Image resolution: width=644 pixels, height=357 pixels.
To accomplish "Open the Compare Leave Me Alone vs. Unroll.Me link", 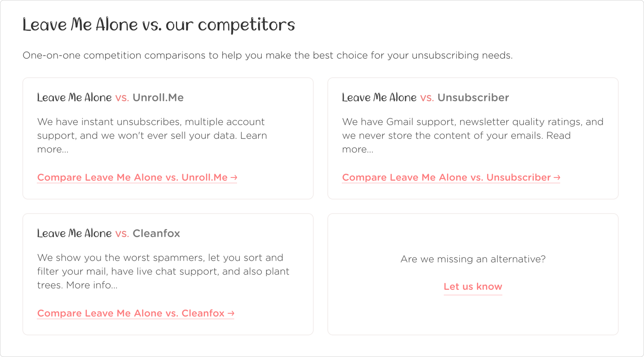I will tap(137, 177).
